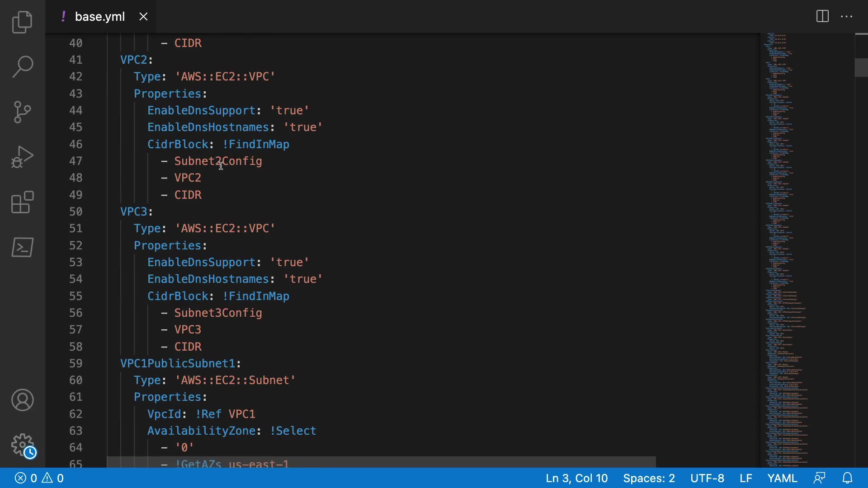
Task: Open notifications bell in status bar
Action: 848,478
